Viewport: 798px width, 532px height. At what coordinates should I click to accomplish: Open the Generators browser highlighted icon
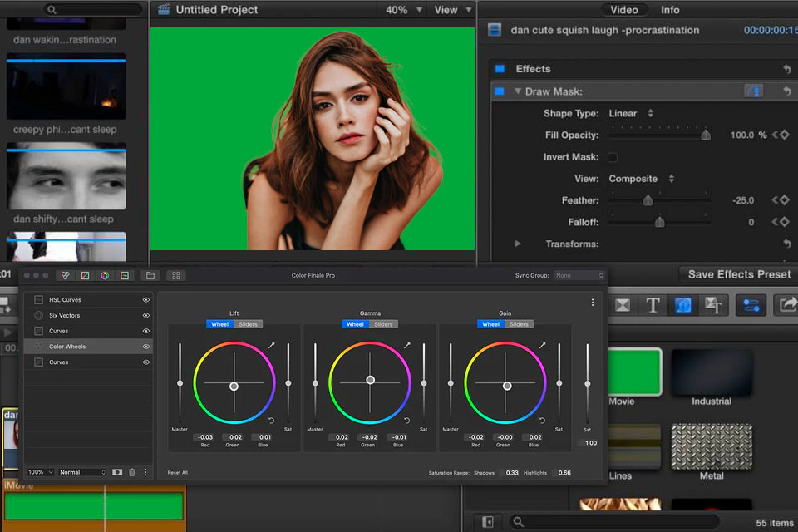click(x=683, y=305)
